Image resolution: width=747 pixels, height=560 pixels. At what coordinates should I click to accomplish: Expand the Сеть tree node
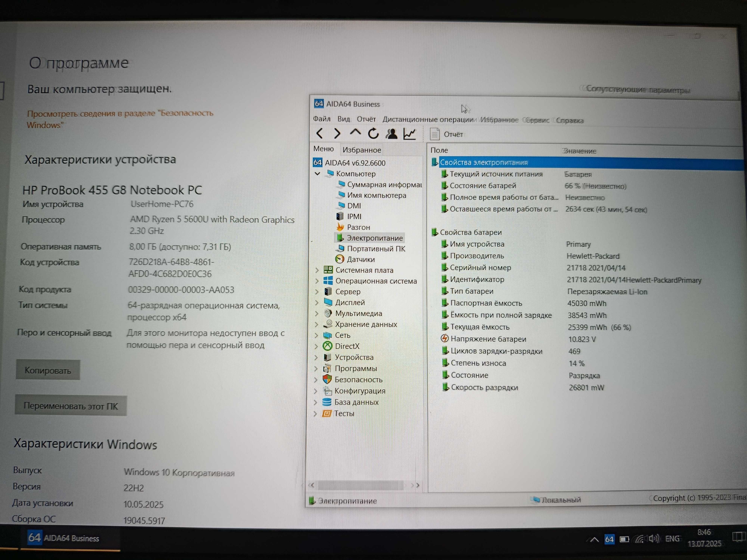coord(316,335)
